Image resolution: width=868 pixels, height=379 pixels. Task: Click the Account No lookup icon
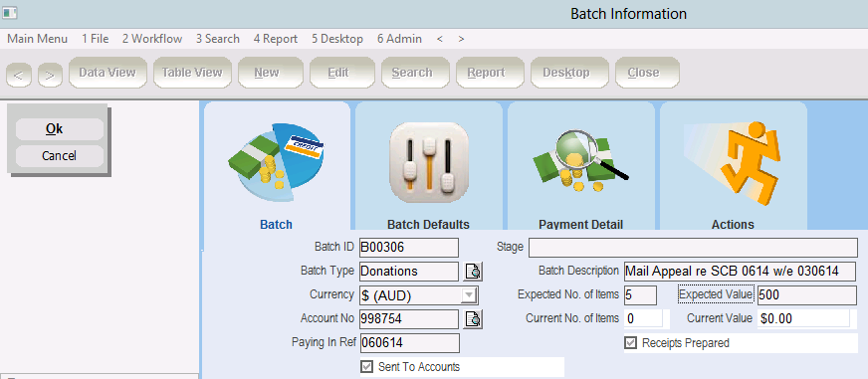pos(473,319)
